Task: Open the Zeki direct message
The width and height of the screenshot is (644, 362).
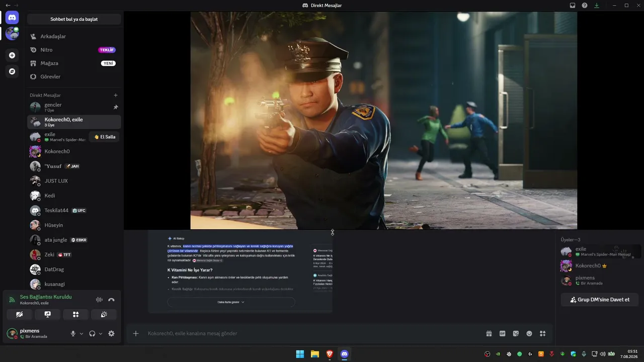Action: tap(74, 254)
